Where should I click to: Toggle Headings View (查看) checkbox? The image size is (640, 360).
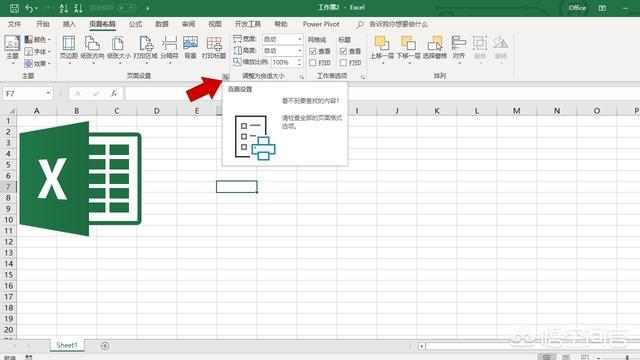click(x=343, y=51)
